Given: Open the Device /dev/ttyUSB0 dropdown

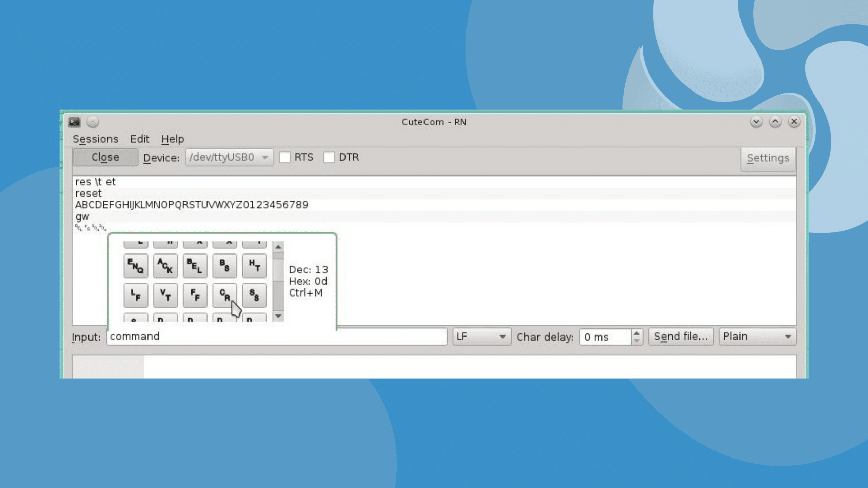Looking at the screenshot, I should (x=229, y=157).
